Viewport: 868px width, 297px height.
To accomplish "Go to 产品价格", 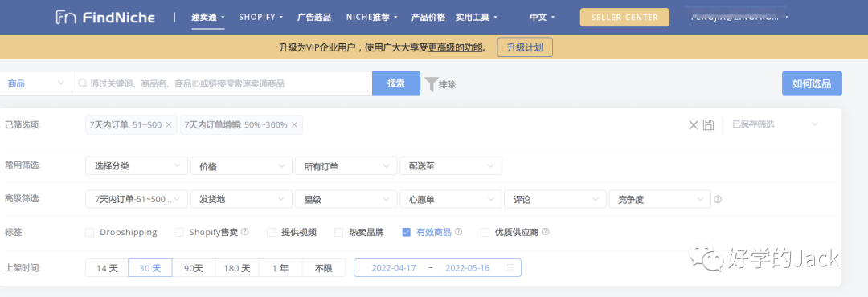I will pyautogui.click(x=428, y=17).
